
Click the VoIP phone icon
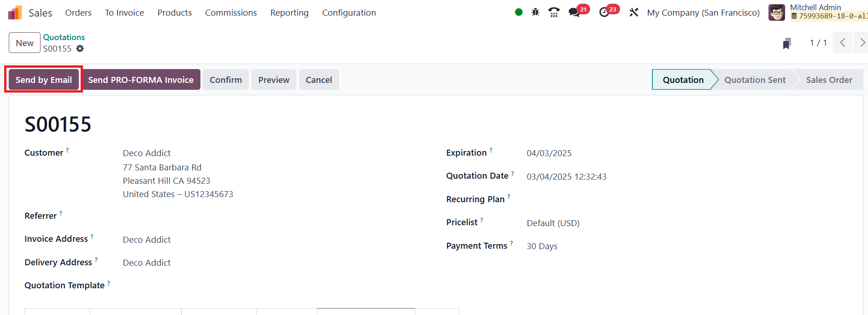[554, 12]
